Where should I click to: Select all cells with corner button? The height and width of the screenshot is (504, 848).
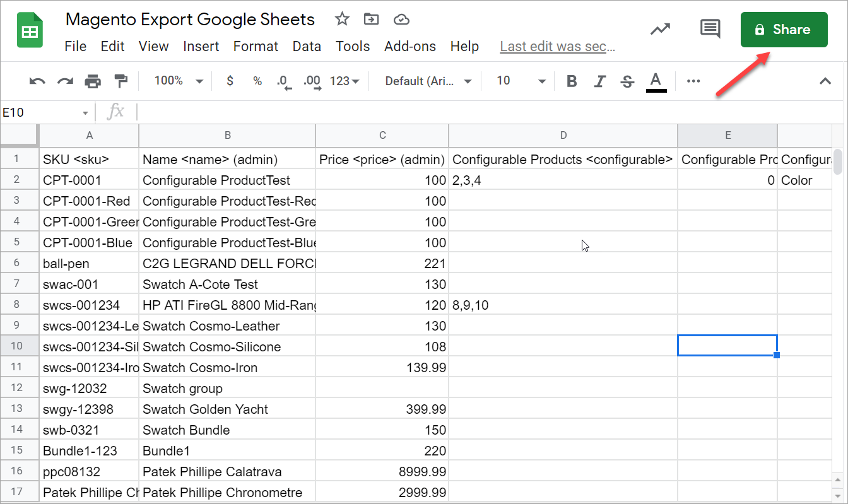click(x=19, y=135)
